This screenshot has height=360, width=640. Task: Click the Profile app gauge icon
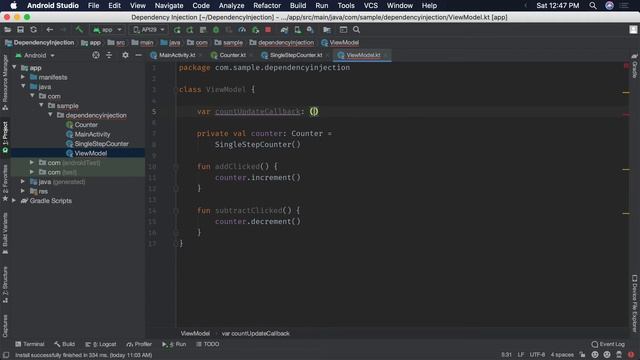[x=242, y=30]
